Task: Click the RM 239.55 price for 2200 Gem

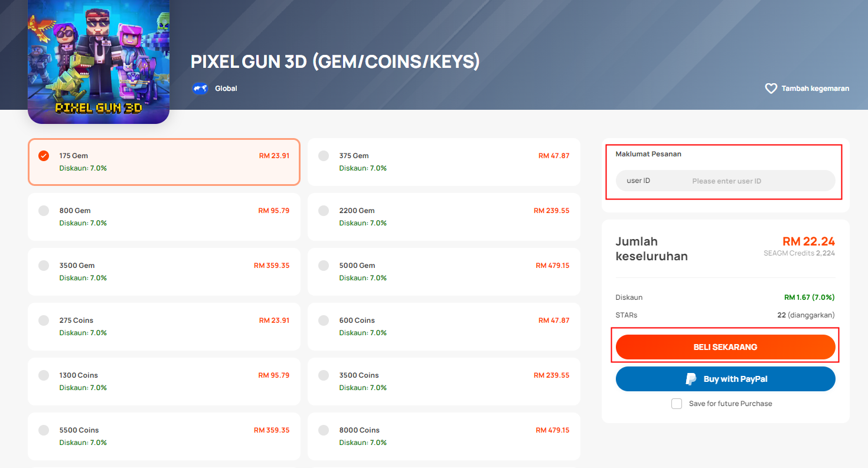Action: (552, 211)
